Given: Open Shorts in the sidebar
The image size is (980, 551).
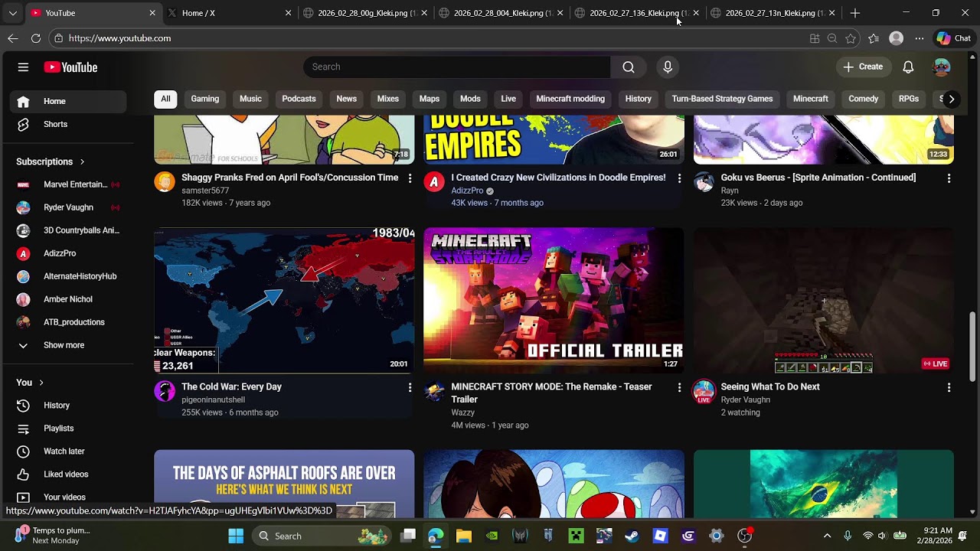Looking at the screenshot, I should [x=68, y=125].
